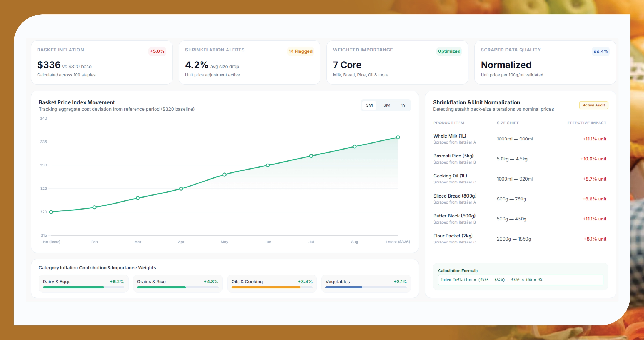Click the 800g → 750g size shift
Image resolution: width=644 pixels, height=340 pixels.
tap(511, 199)
